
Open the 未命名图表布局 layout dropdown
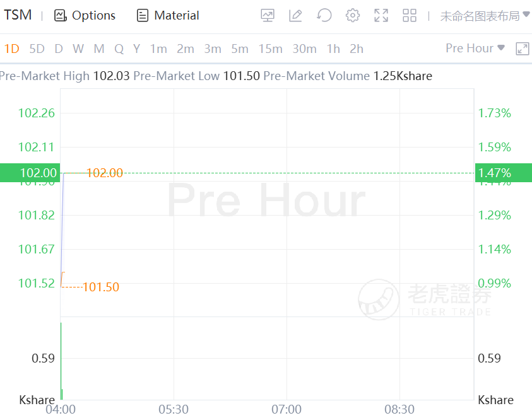[484, 16]
